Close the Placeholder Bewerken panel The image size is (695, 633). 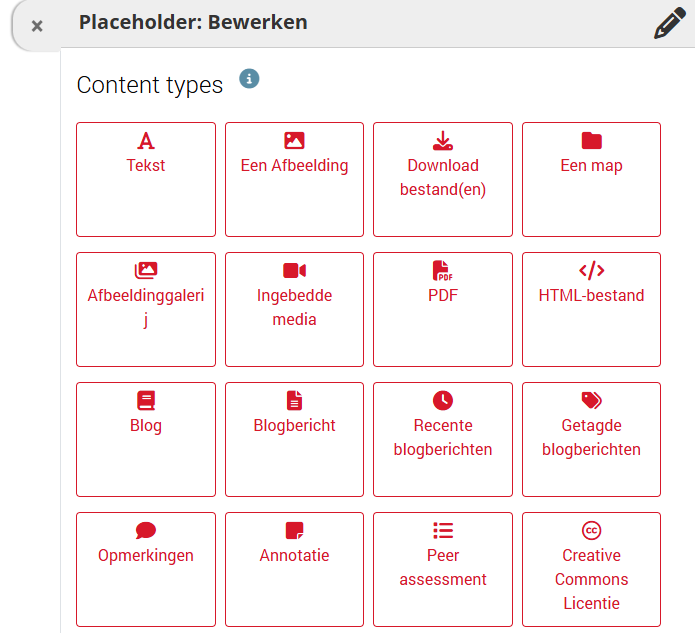(37, 26)
